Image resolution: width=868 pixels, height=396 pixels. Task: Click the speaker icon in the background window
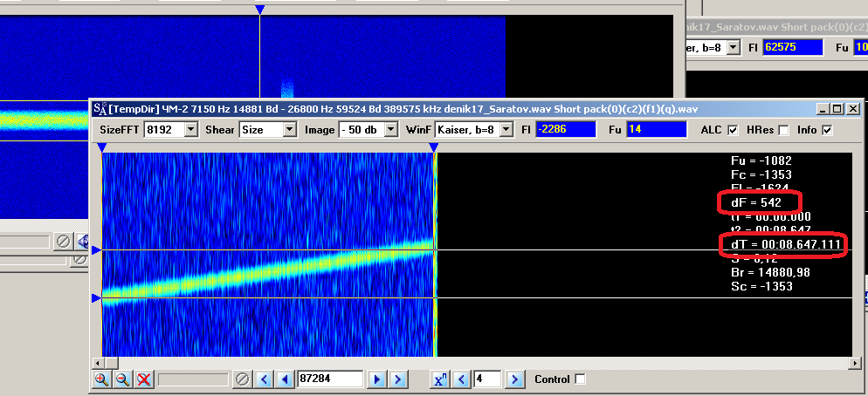[x=84, y=242]
